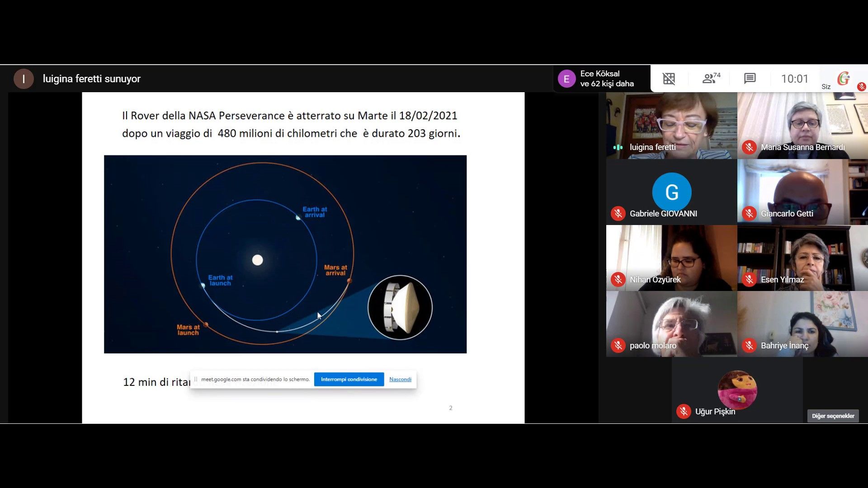Click muted mic icon of Maria Susanna Bernardi
The width and height of the screenshot is (868, 488).
point(749,147)
